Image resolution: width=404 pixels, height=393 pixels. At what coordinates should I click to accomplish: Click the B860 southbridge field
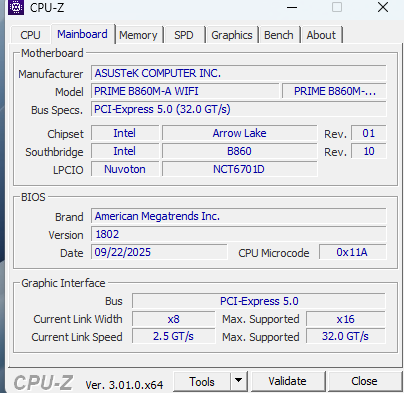click(x=239, y=151)
